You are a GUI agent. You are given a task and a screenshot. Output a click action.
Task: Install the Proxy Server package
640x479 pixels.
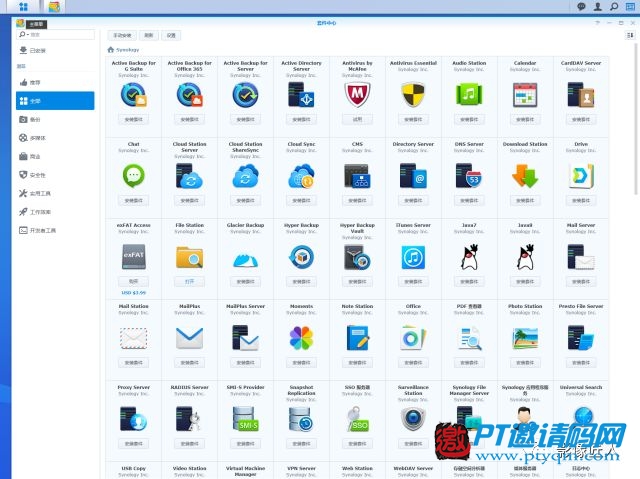pyautogui.click(x=133, y=444)
